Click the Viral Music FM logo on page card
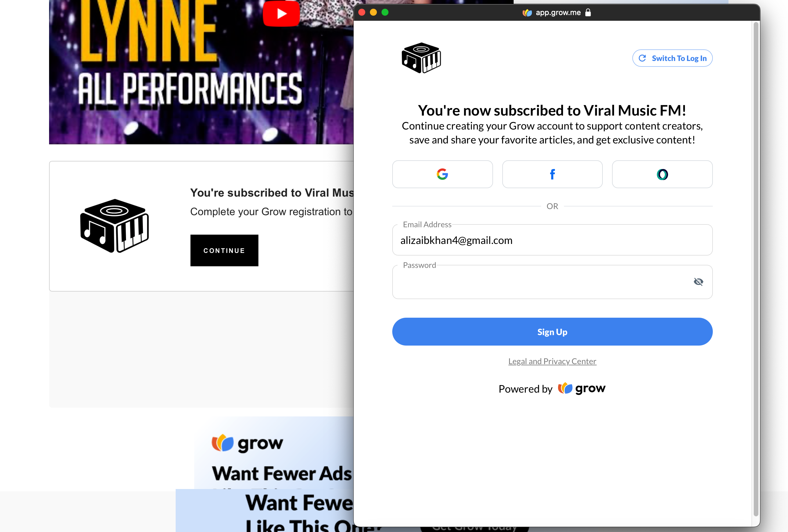Viewport: 788px width, 532px height. 115,226
